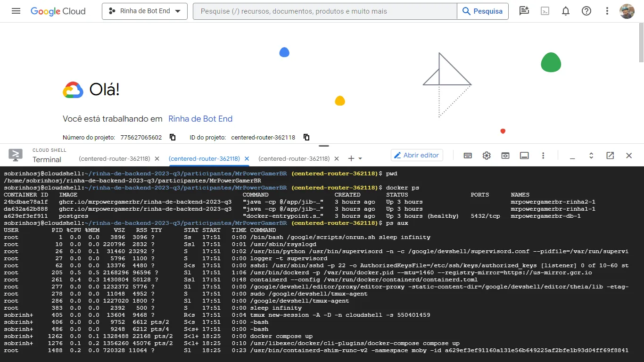Switch to the third centered-router-362118 terminal tab
Image resolution: width=644 pixels, height=362 pixels.
294,159
